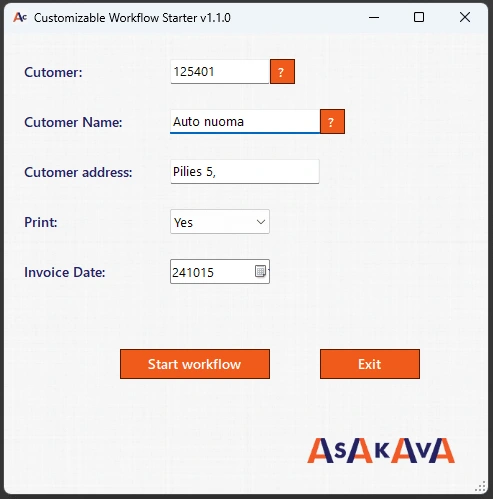Focus the Cutomer address field with Pilies 5
Image resolution: width=493 pixels, height=499 pixels.
pyautogui.click(x=245, y=172)
